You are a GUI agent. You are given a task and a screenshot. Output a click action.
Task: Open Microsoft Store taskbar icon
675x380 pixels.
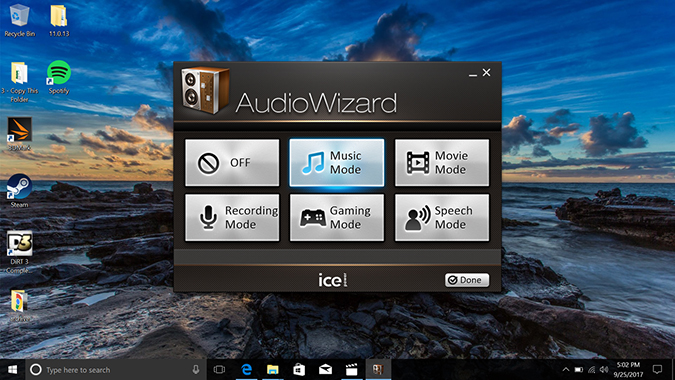299,370
